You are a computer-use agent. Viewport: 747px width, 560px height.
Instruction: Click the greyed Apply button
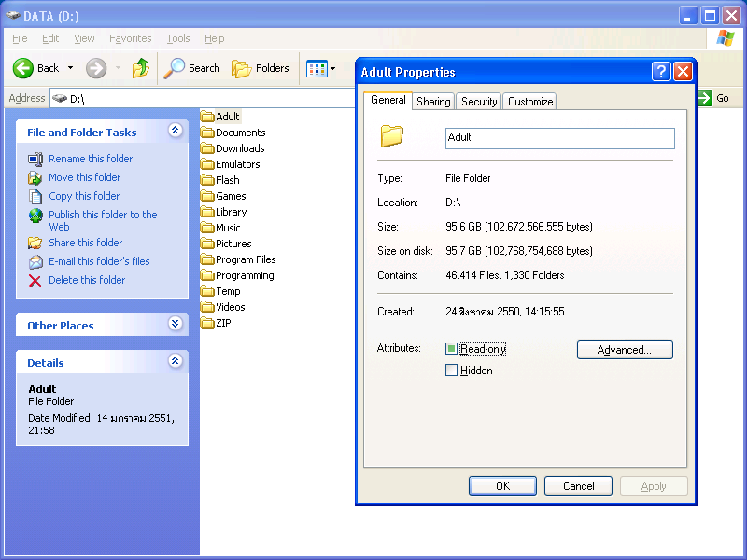point(654,485)
